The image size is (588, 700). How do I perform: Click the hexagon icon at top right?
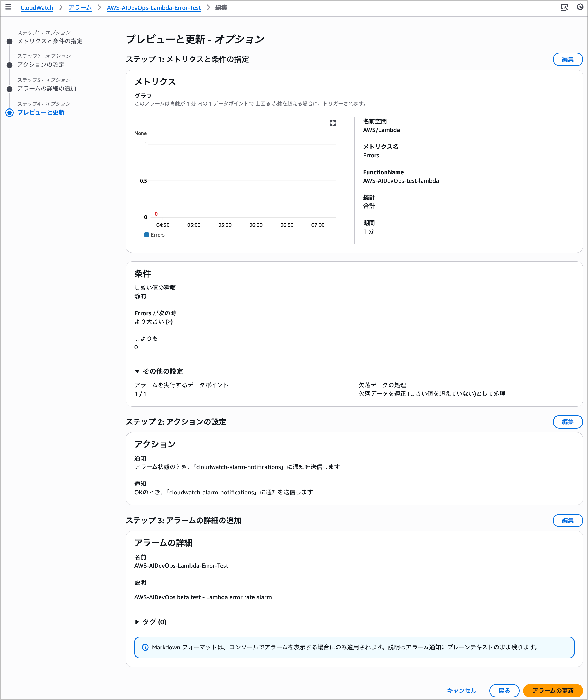click(x=580, y=7)
